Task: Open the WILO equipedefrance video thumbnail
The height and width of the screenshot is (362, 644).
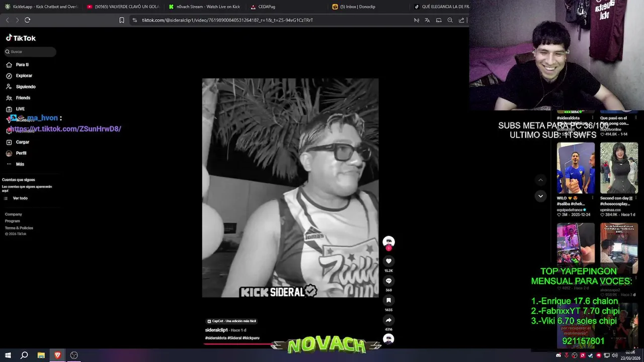Action: tap(576, 168)
